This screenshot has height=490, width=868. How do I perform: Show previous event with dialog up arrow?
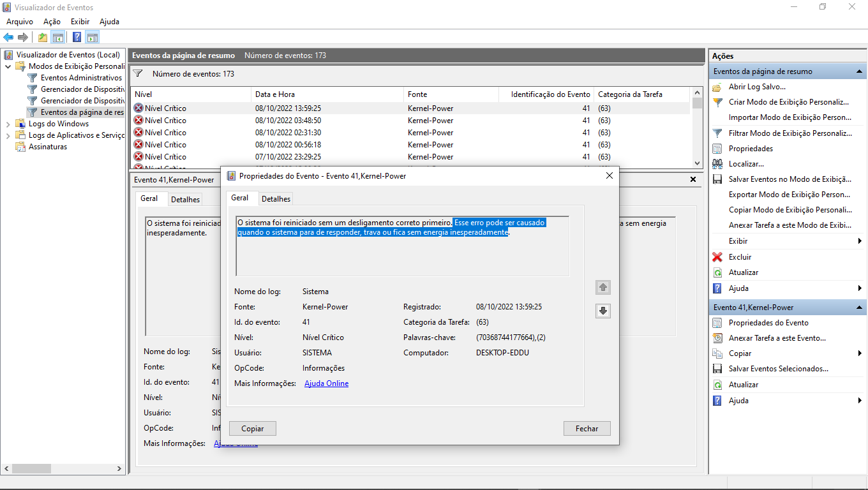[x=602, y=288]
